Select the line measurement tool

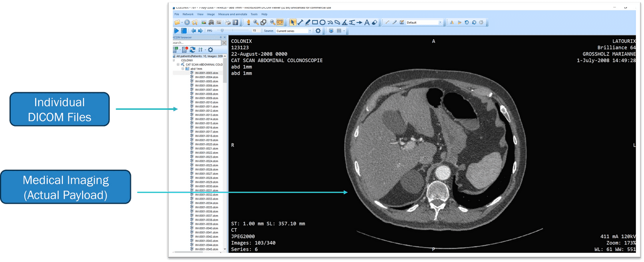point(300,22)
